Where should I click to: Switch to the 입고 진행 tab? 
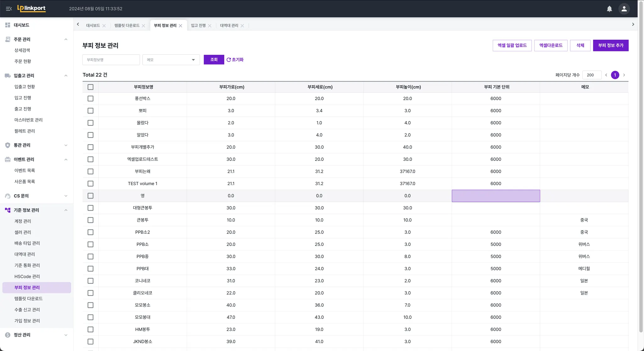pyautogui.click(x=198, y=25)
